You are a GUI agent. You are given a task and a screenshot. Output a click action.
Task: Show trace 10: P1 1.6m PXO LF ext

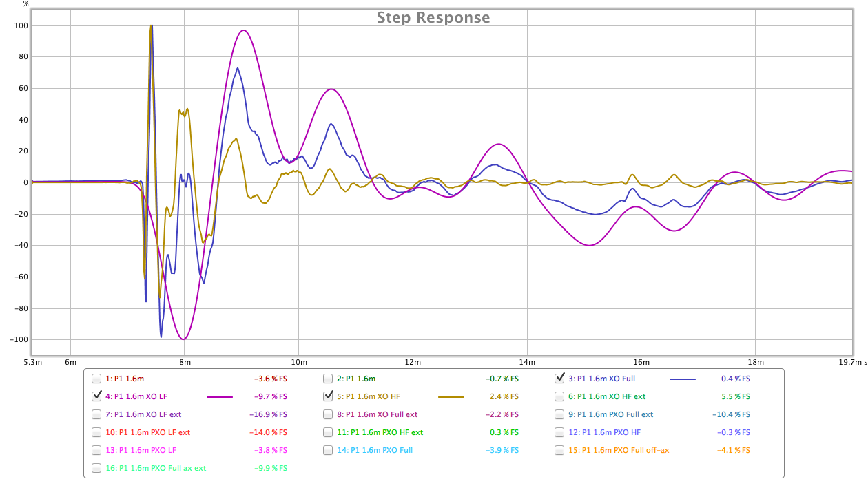[x=96, y=432]
